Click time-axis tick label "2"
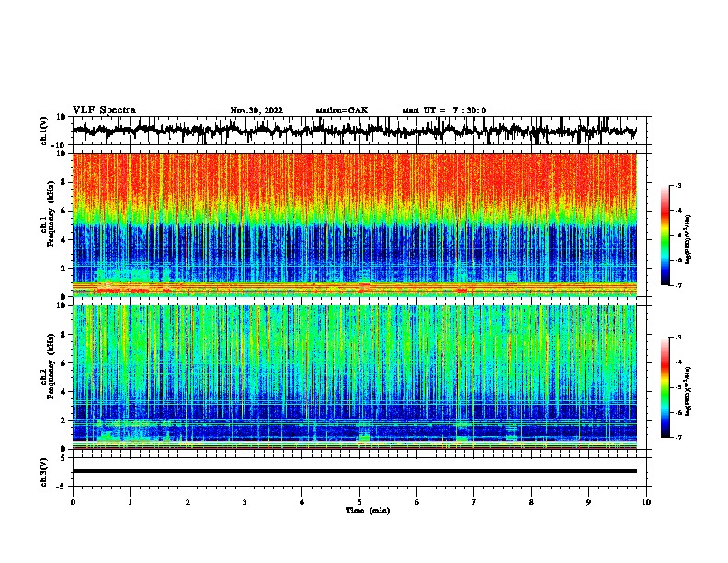Viewport: 728px width, 563px height. point(188,502)
